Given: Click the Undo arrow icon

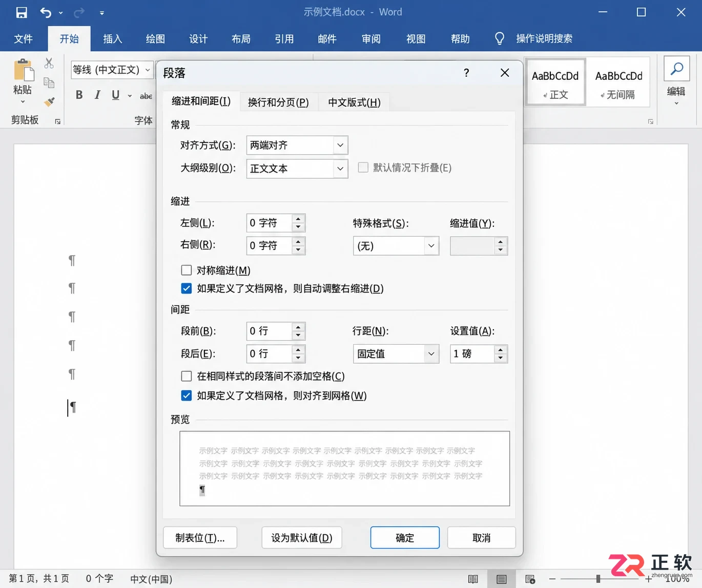Looking at the screenshot, I should click(x=46, y=12).
